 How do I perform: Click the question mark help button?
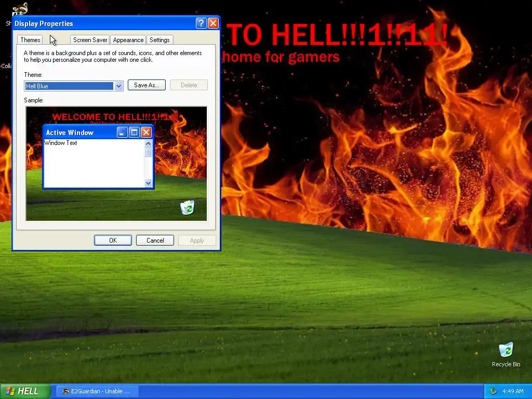coord(201,23)
